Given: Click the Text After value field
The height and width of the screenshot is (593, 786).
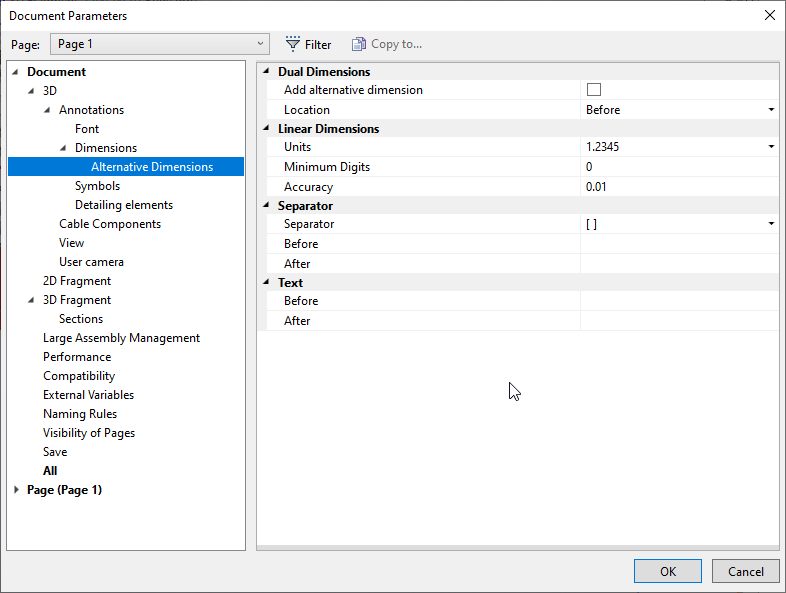Looking at the screenshot, I should (679, 321).
